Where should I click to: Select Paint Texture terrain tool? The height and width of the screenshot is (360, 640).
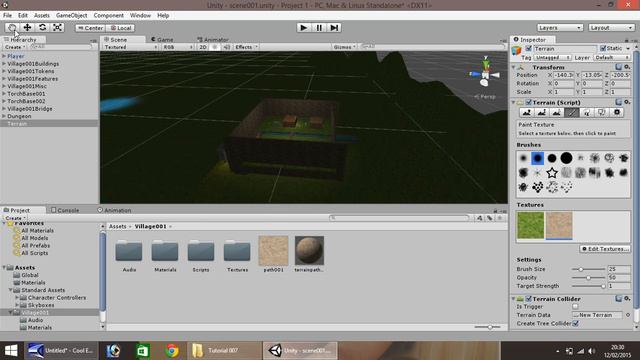point(572,113)
